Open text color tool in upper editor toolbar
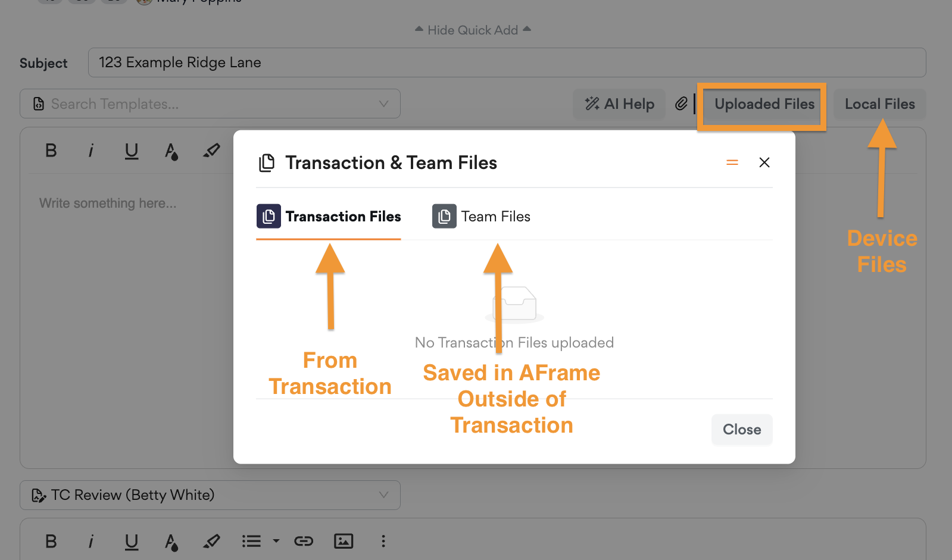 [x=171, y=151]
